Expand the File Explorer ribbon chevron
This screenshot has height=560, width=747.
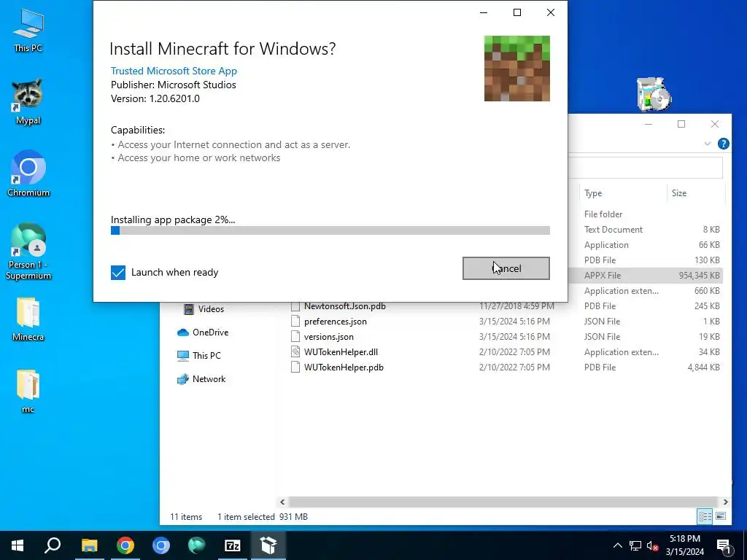[708, 144]
